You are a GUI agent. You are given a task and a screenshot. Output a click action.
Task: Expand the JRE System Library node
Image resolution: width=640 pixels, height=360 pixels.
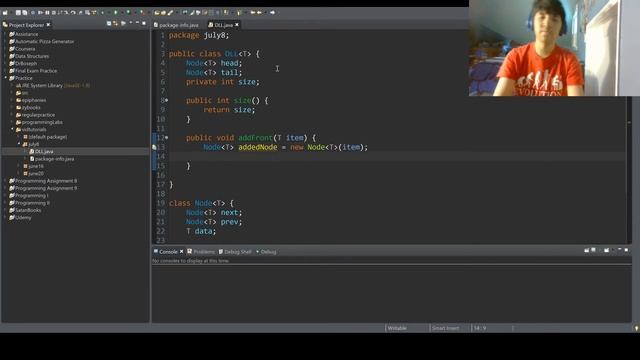pos(12,86)
